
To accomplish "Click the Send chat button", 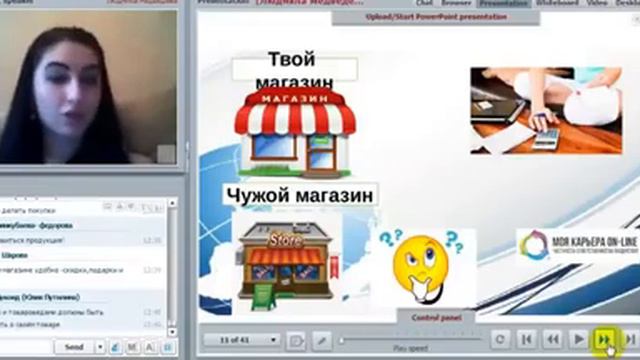I will (74, 347).
